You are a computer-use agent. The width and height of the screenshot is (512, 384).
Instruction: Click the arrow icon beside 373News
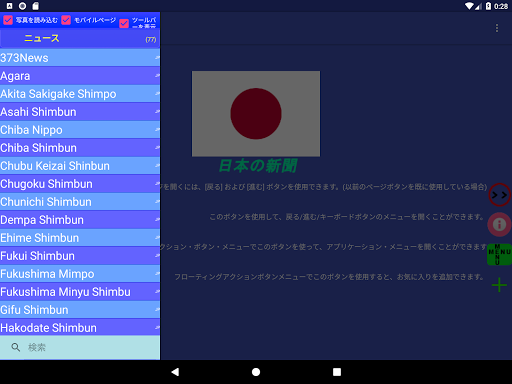[x=157, y=58]
